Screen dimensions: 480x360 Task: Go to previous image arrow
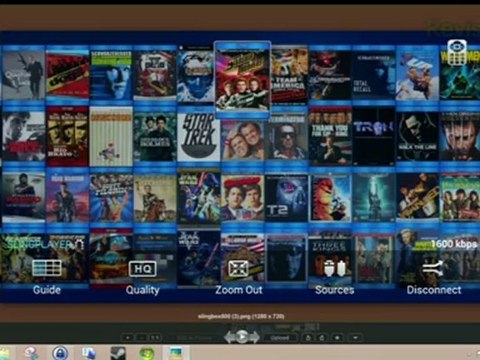coord(230,337)
